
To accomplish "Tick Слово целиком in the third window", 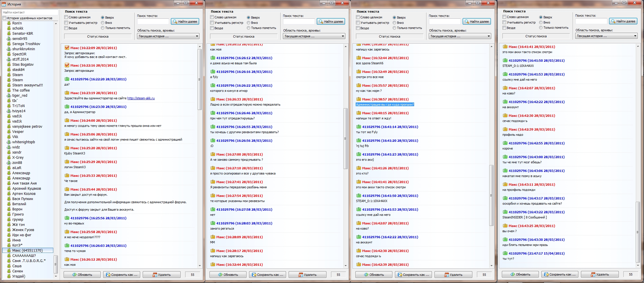I will click(358, 17).
